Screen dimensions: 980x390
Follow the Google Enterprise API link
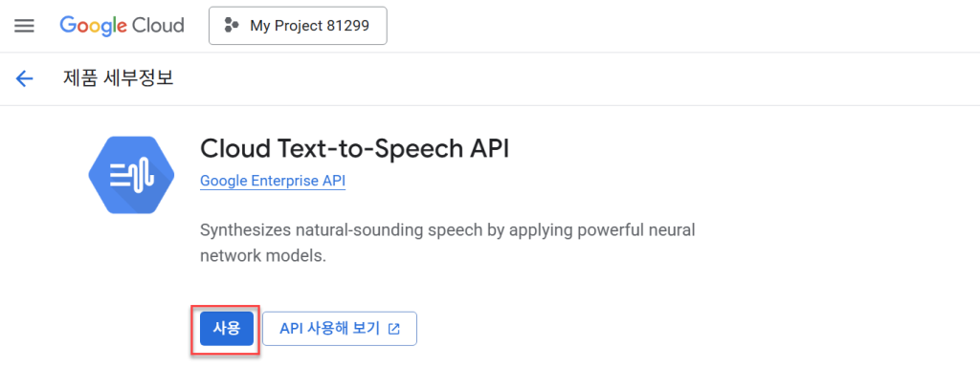pyautogui.click(x=273, y=181)
